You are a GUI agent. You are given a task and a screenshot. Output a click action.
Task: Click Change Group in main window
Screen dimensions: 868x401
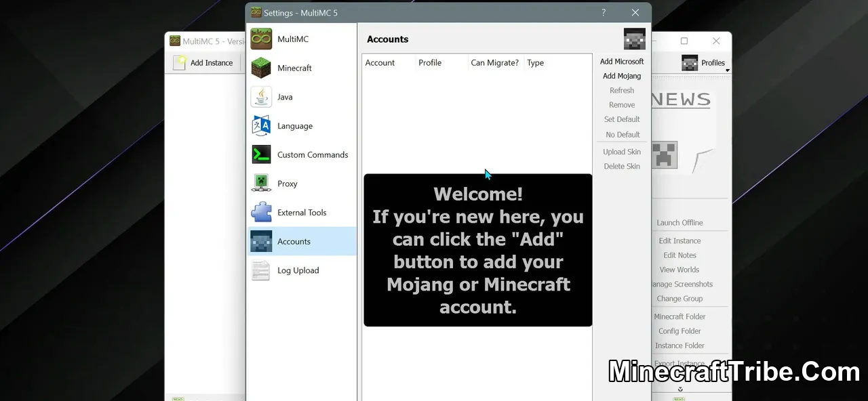pyautogui.click(x=679, y=299)
